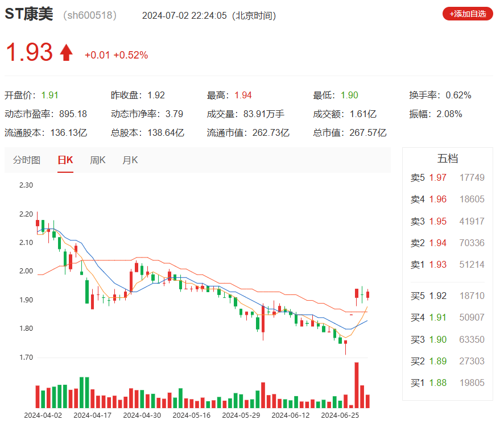The width and height of the screenshot is (504, 428).
Task: Click the red up arrow beside 1.93
Action: 66,52
